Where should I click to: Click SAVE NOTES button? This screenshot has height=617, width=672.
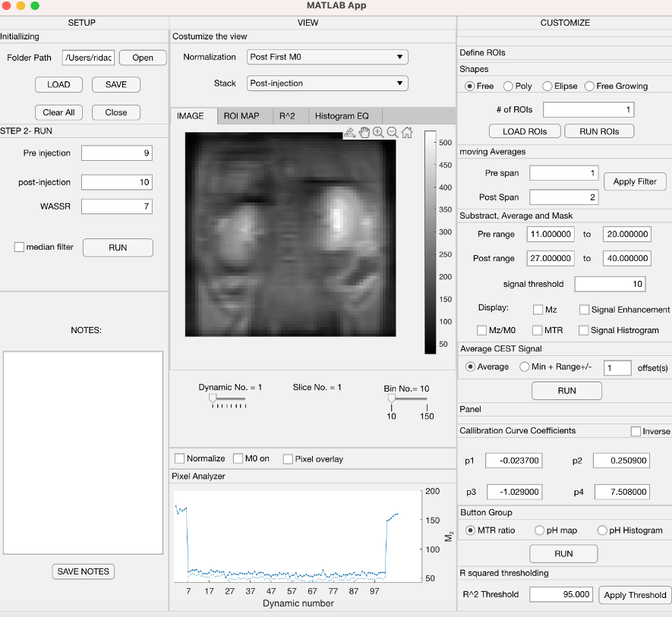click(83, 571)
